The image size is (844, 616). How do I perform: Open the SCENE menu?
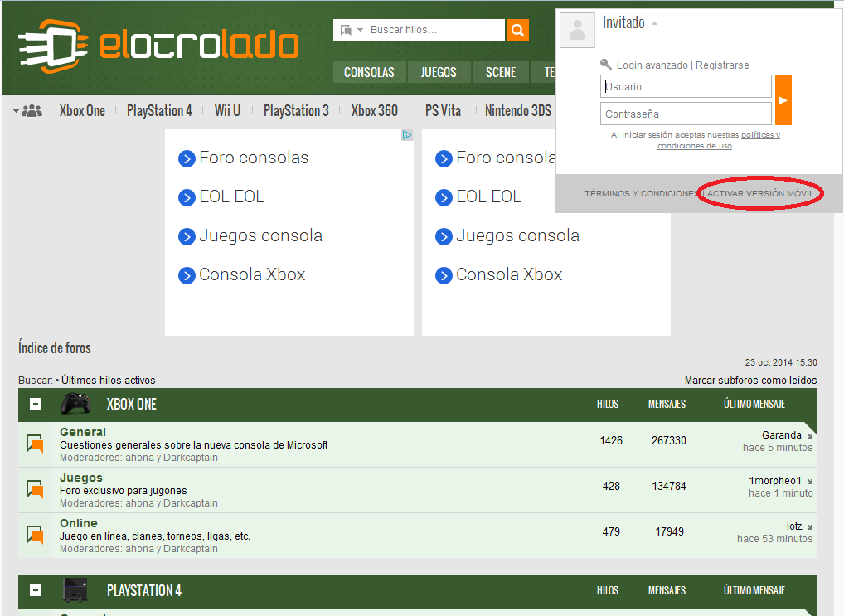(x=501, y=72)
